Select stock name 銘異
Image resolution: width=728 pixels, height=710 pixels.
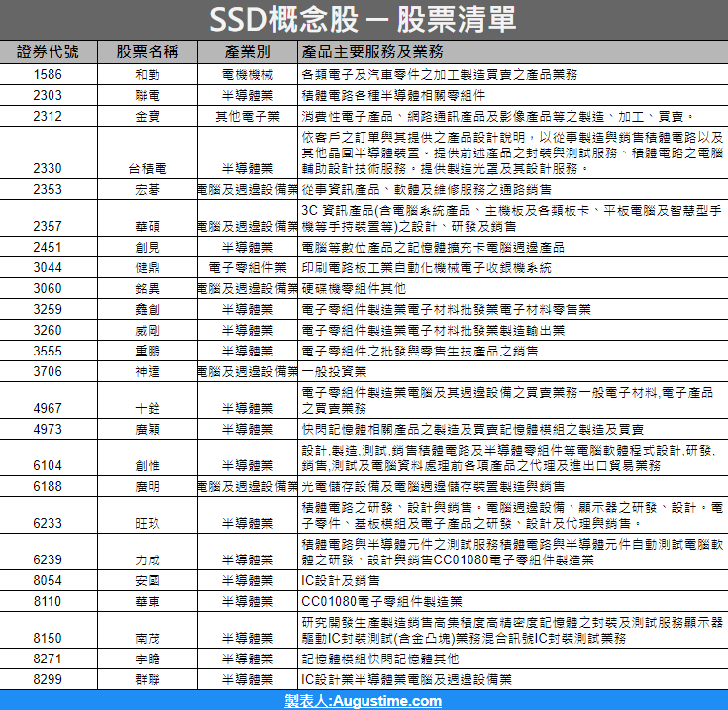(148, 289)
